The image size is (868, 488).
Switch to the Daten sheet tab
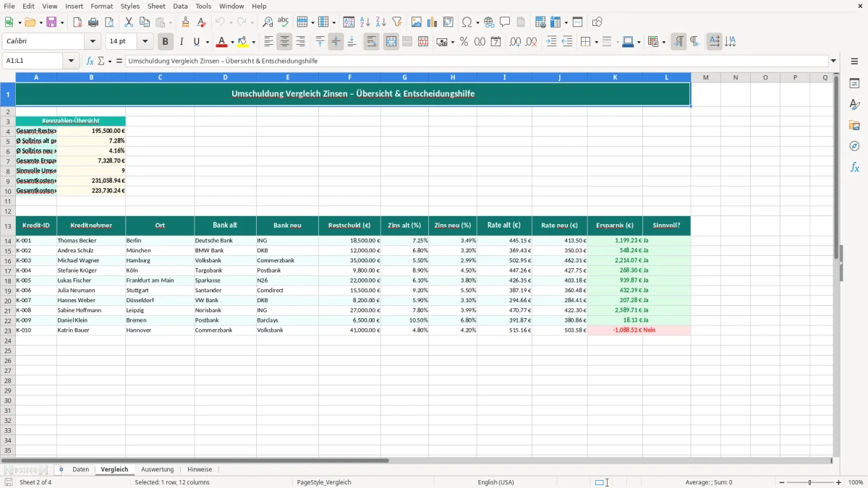tap(81, 469)
